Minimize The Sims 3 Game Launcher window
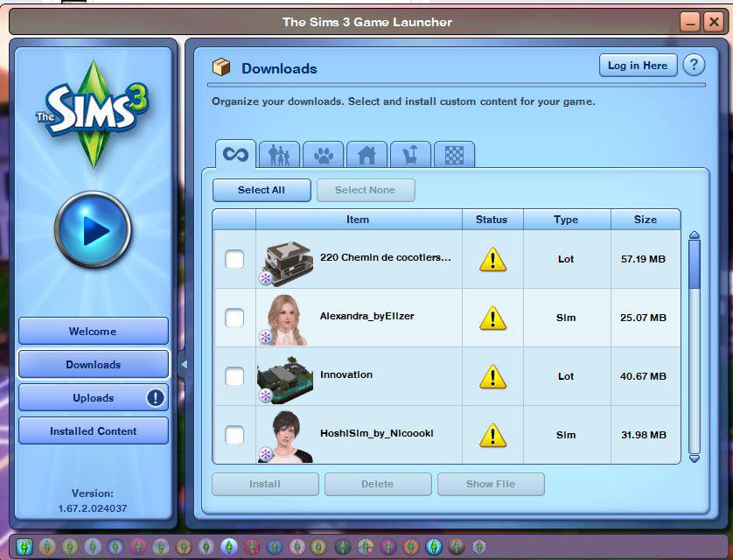 (690, 22)
